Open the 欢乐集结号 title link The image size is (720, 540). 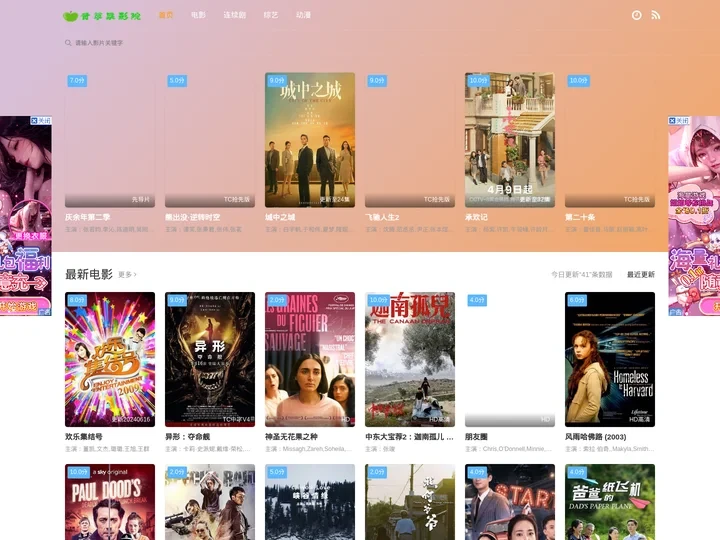coord(84,437)
